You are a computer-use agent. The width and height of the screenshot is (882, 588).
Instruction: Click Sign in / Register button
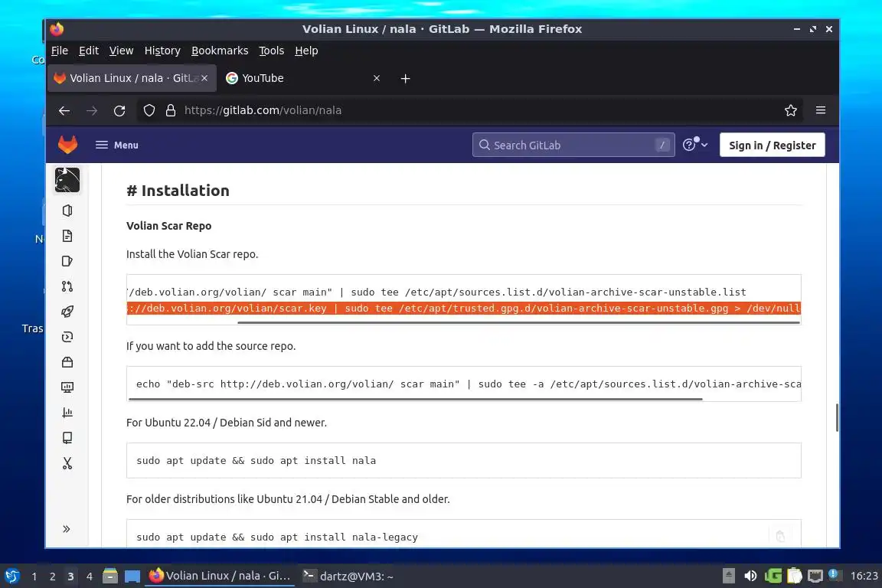tap(772, 145)
